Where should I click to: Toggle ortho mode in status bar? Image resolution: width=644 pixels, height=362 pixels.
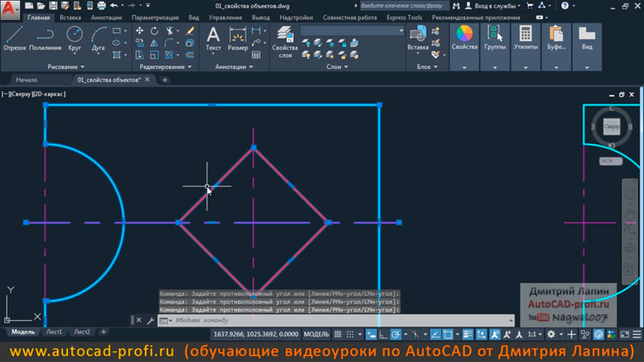point(383,334)
